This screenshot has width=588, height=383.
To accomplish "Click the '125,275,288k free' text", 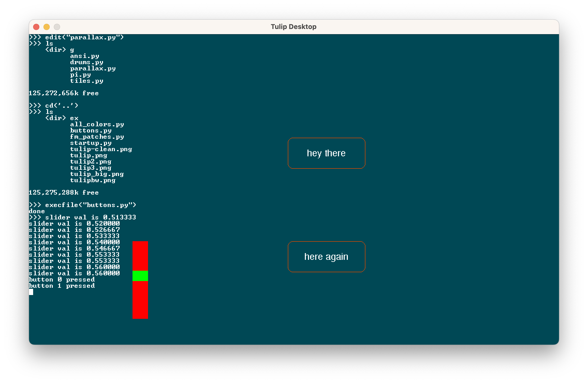I will coord(64,193).
